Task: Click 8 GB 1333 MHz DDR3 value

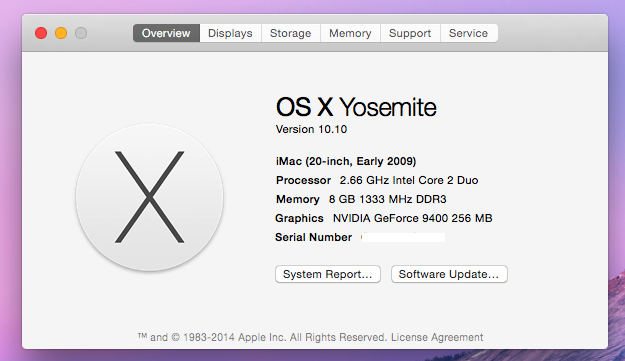Action: 387,199
